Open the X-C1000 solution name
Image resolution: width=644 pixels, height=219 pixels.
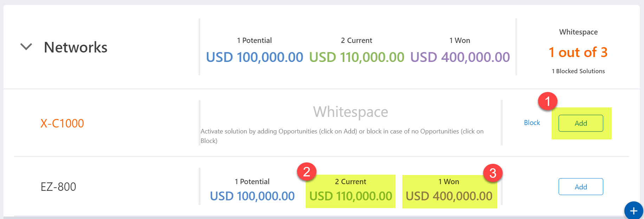tap(62, 123)
